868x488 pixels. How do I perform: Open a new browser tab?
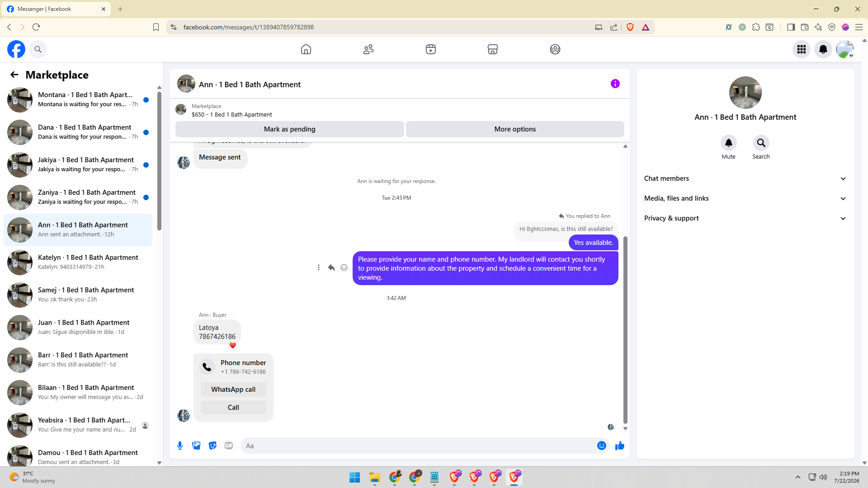120,9
